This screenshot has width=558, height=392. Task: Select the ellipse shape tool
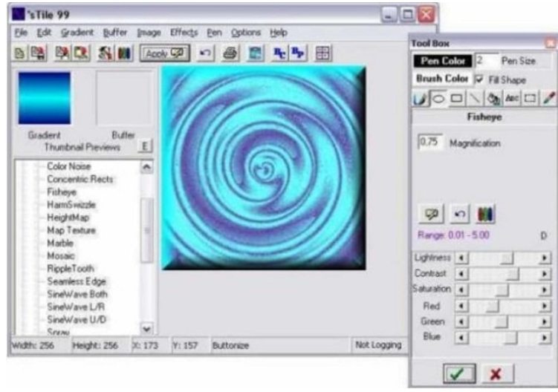(436, 100)
